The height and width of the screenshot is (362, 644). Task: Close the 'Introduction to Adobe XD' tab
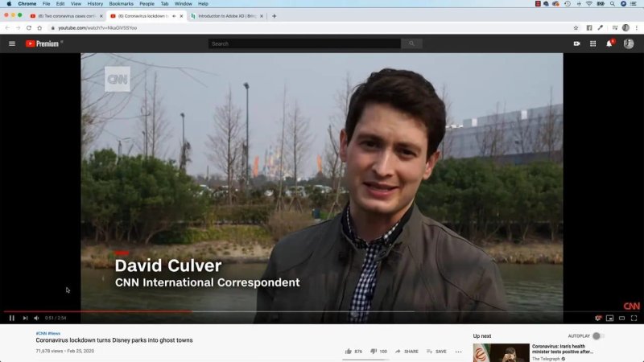pyautogui.click(x=262, y=16)
